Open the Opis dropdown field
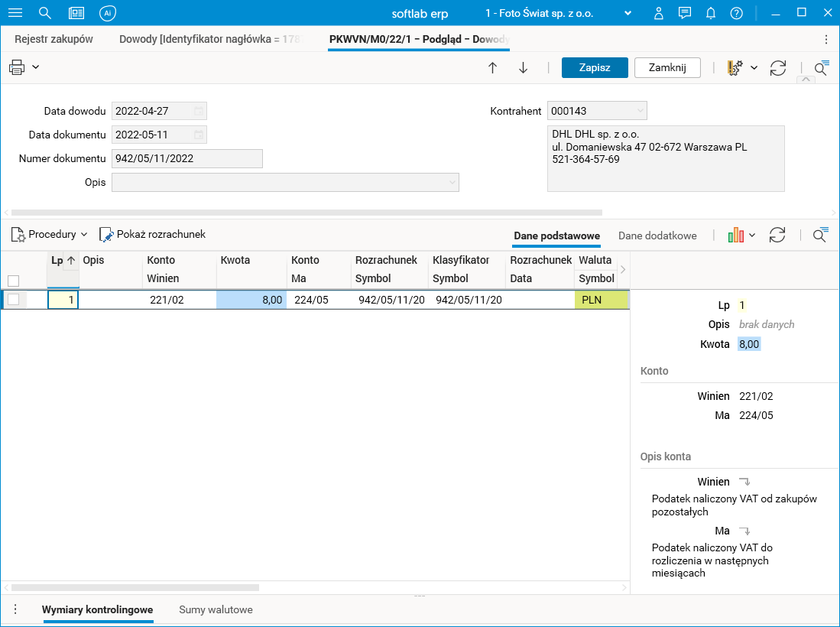Screen dimensions: 840x627 point(285,182)
